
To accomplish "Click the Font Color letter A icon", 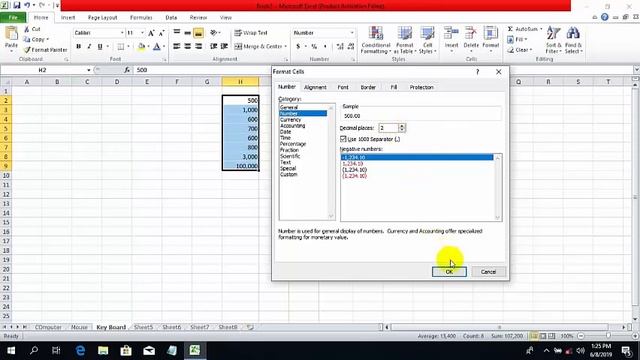I will pyautogui.click(x=157, y=47).
